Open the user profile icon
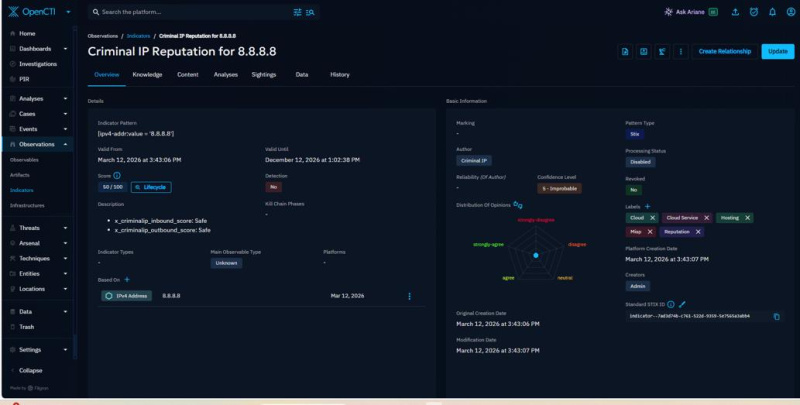Image resolution: width=800 pixels, height=405 pixels. pyautogui.click(x=791, y=12)
